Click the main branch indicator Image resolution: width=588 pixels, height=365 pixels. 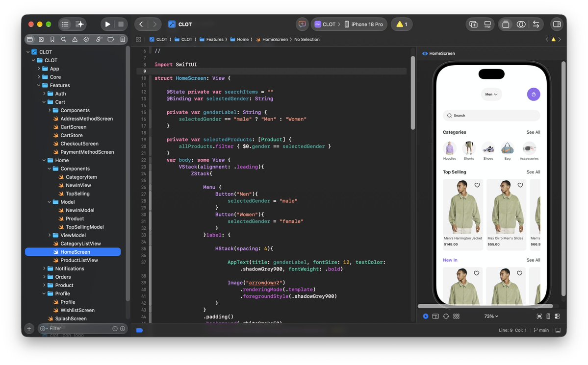[541, 330]
